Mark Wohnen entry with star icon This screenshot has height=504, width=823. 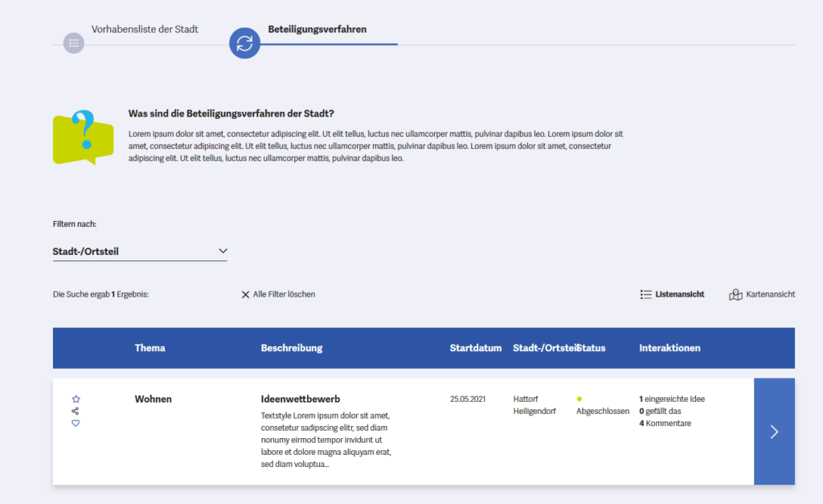tap(76, 399)
